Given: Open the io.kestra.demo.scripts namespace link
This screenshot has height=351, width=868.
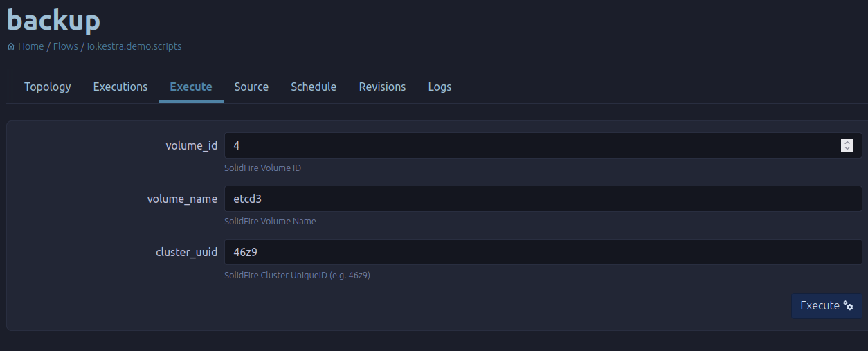Looking at the screenshot, I should (134, 46).
